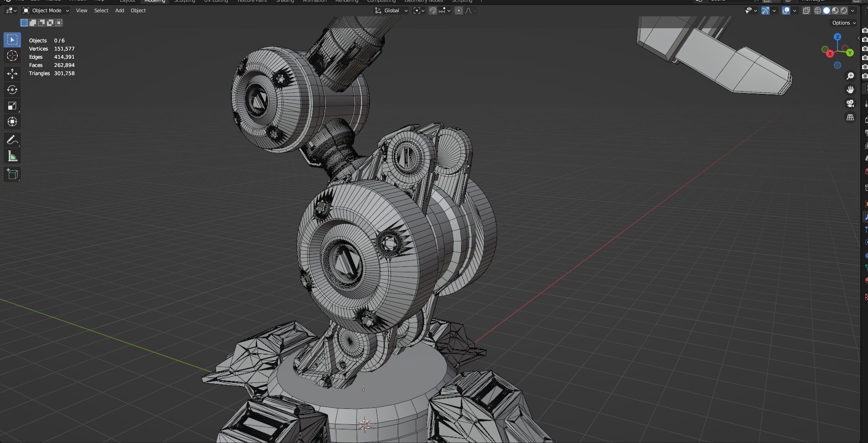
Task: Snap view to the blue Z axis
Action: (x=837, y=36)
